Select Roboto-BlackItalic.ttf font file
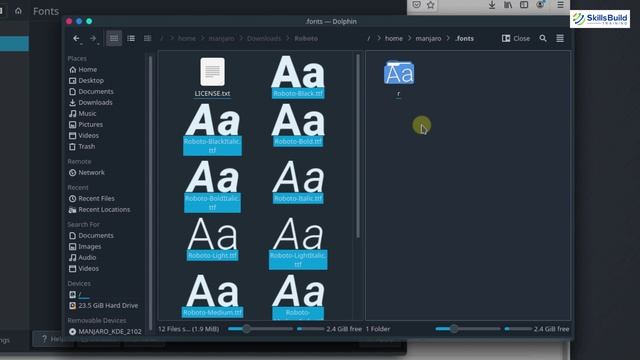This screenshot has height=360, width=640. [212, 130]
